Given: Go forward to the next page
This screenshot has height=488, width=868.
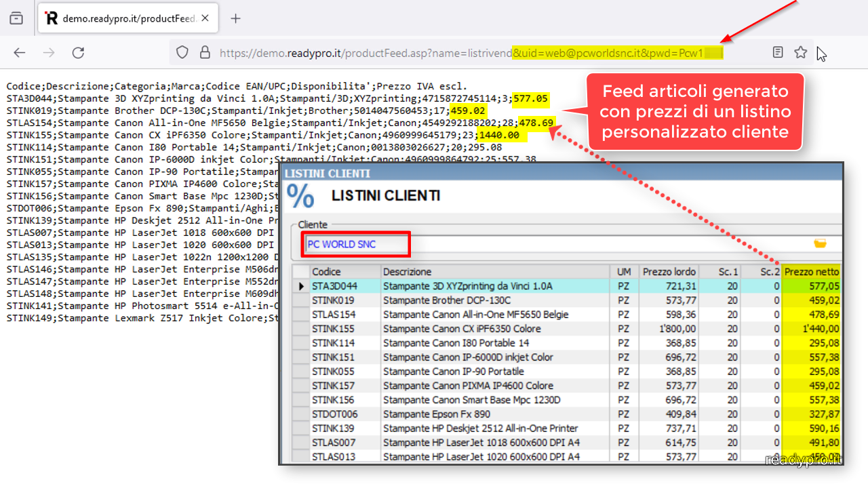Looking at the screenshot, I should click(x=49, y=53).
